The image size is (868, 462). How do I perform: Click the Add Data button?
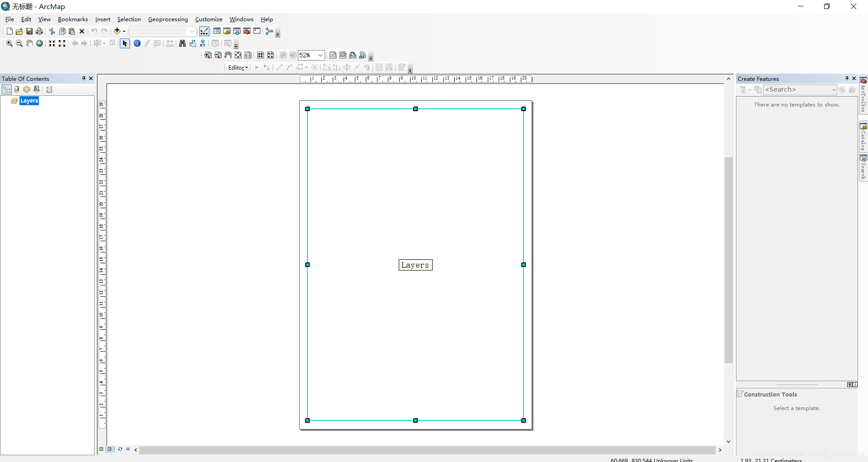click(x=117, y=31)
